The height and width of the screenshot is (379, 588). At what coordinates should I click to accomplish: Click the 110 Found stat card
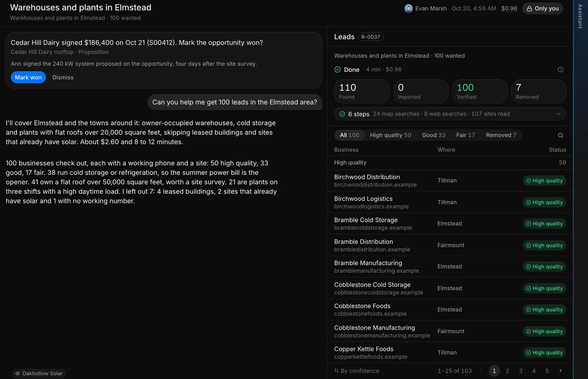[362, 92]
